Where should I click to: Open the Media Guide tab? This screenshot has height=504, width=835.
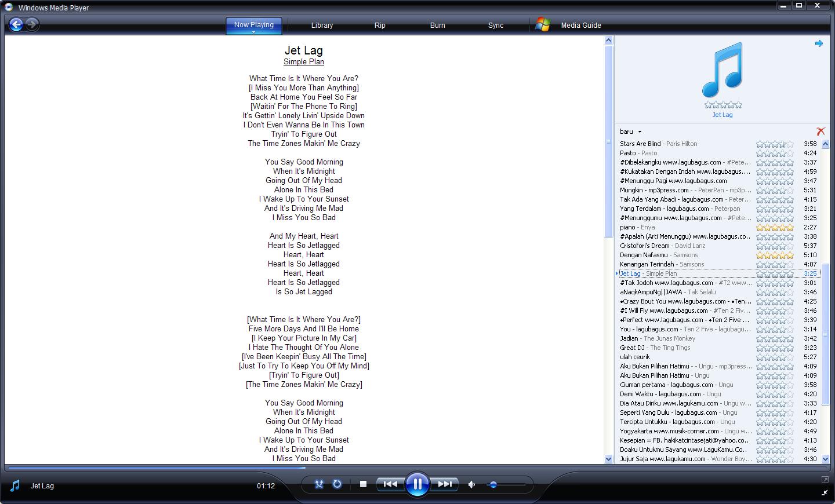[x=580, y=25]
